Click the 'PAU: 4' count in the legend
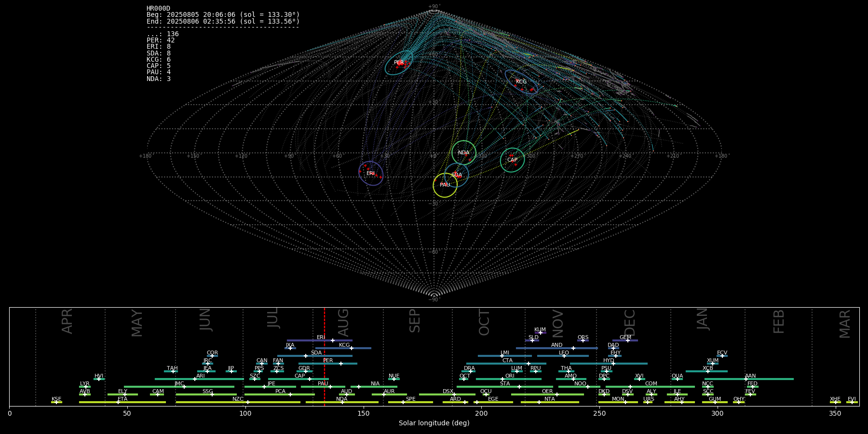The image size is (868, 434). click(x=159, y=72)
